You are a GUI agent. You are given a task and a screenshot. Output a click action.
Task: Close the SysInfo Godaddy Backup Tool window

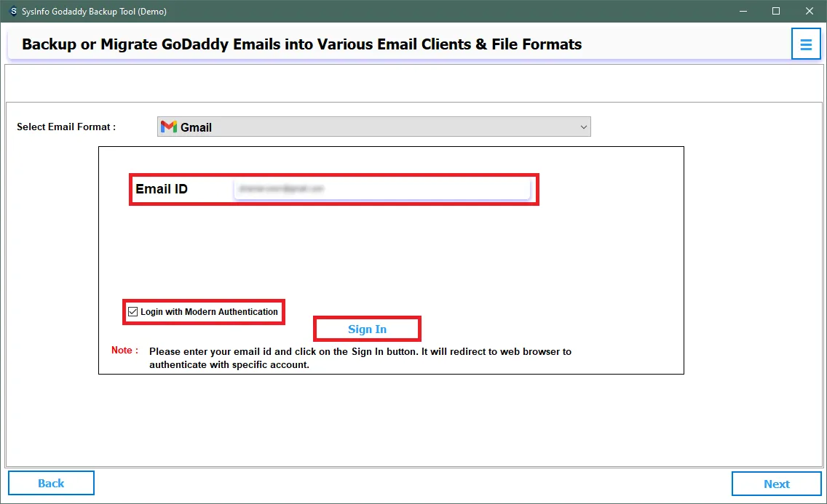pyautogui.click(x=810, y=11)
